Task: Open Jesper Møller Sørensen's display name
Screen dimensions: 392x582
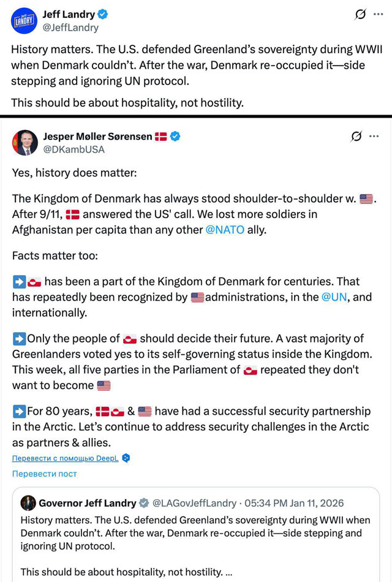Action: pos(97,137)
